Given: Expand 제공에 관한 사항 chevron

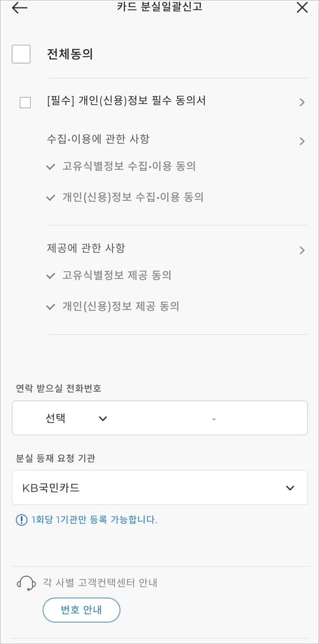Looking at the screenshot, I should click(302, 250).
